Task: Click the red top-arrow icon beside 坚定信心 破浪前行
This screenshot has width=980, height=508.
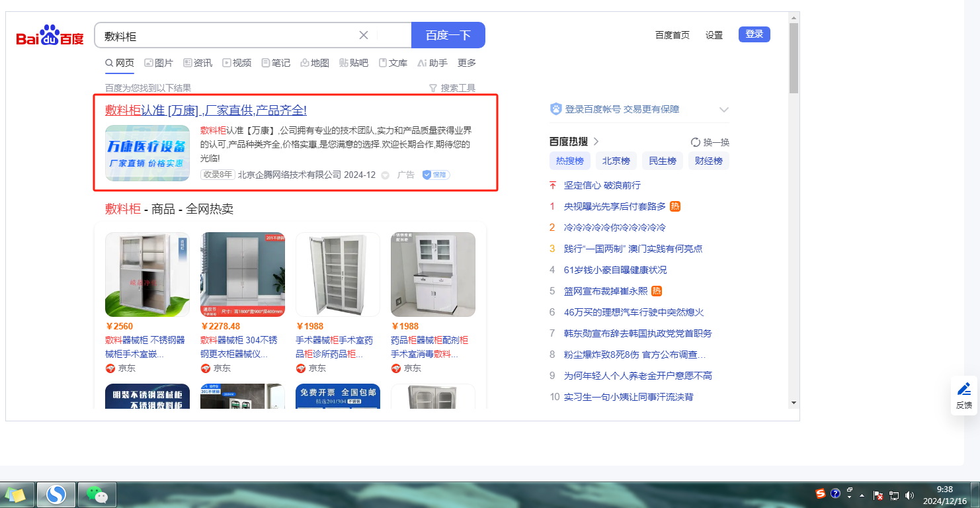Action: (553, 185)
